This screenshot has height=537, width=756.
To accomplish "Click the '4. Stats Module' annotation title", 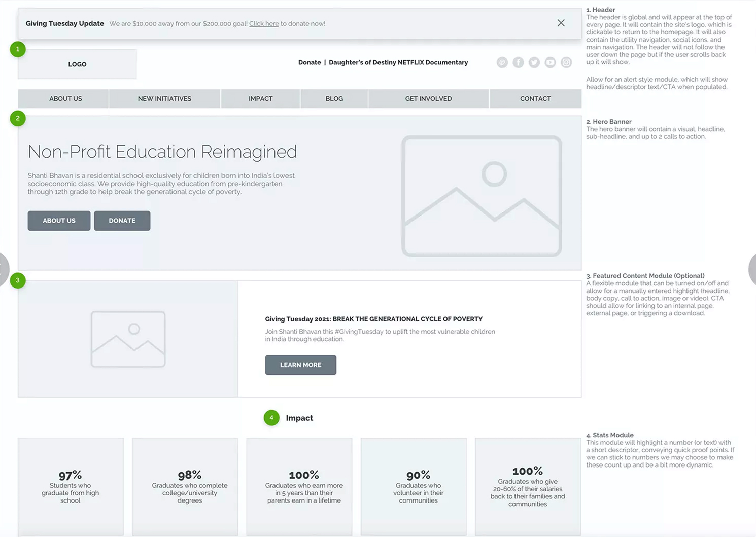I will point(610,435).
